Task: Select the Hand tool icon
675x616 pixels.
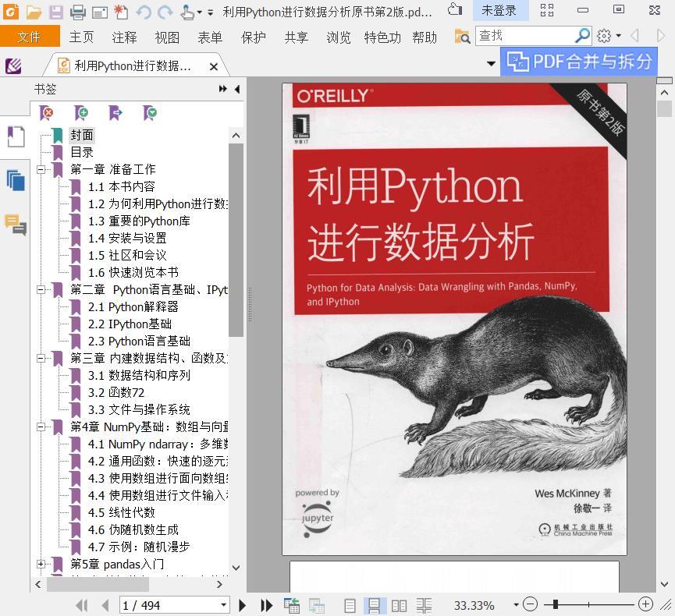Action: [x=187, y=12]
